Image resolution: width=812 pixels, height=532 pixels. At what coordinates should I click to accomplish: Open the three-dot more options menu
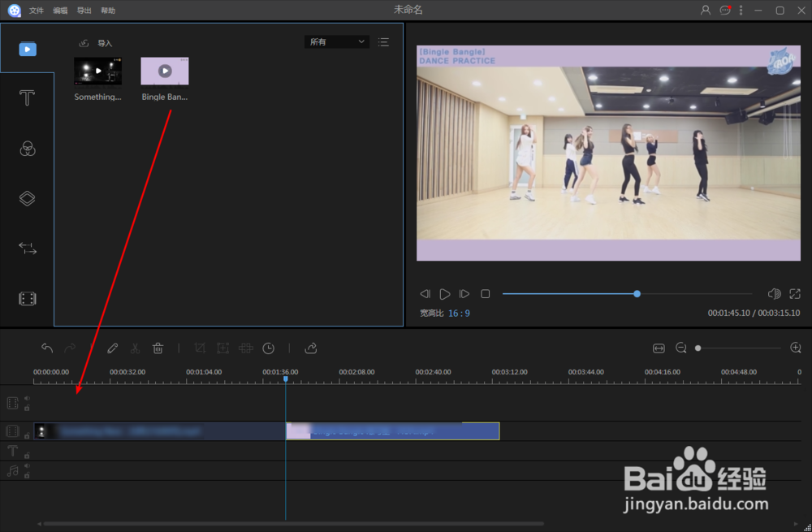(x=741, y=10)
